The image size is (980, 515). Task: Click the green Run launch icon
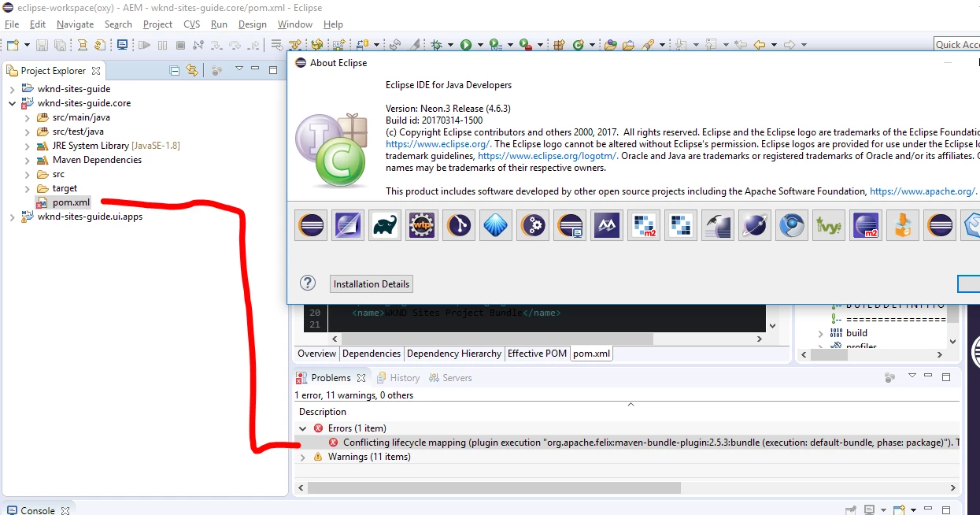tap(466, 45)
